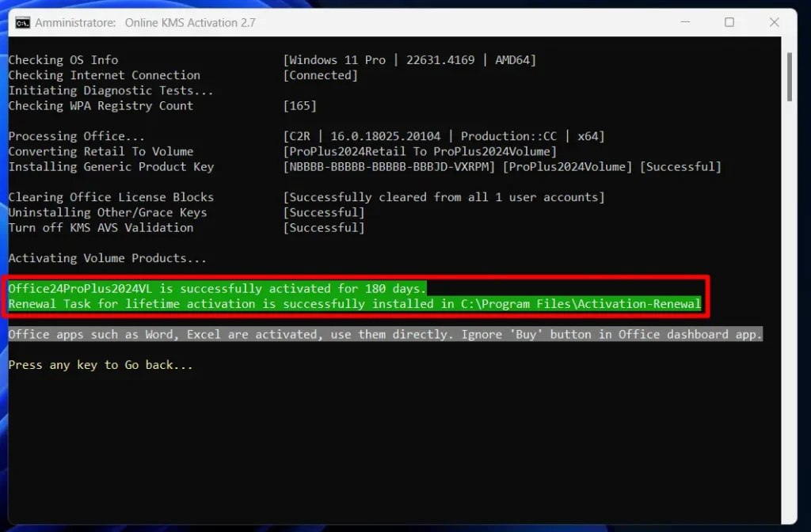Click 'Initiating Diagnostic Tests...' line

click(x=111, y=90)
